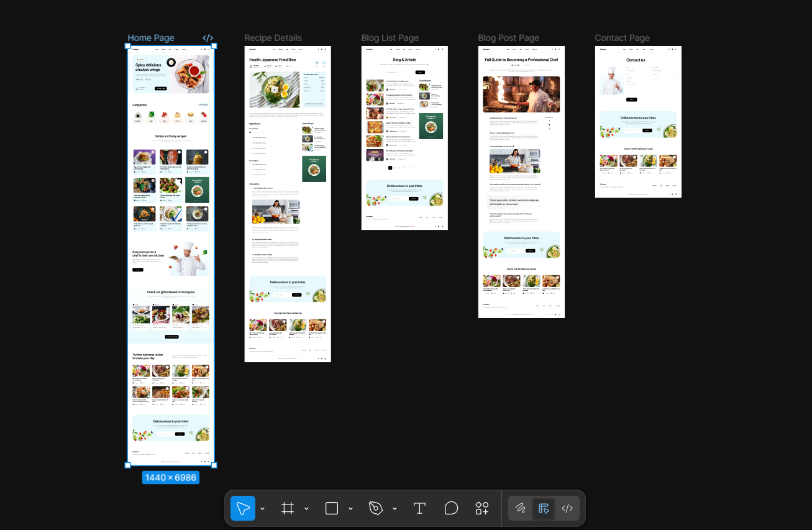Click You may like these recipe too heading

point(288,313)
